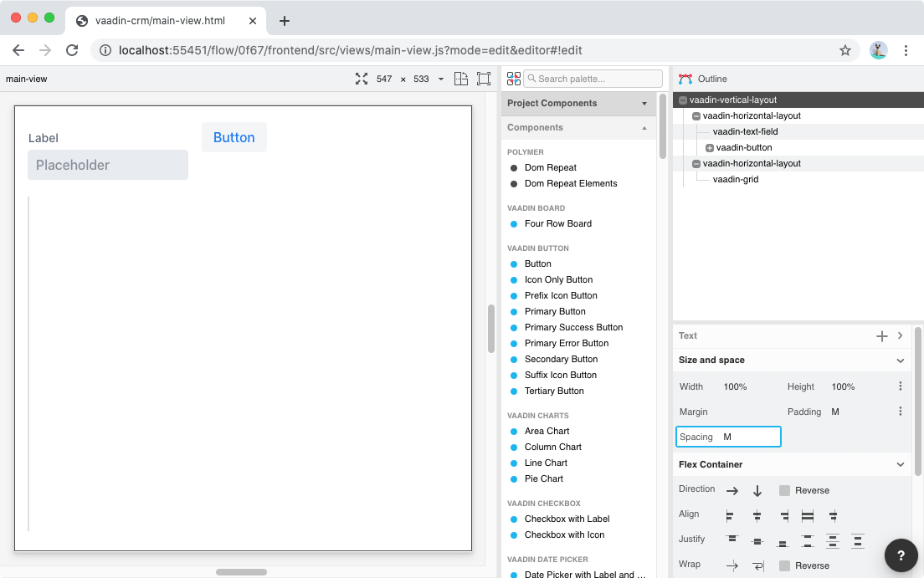924x578 pixels.
Task: Expand the vaadin-button node in Outline
Action: [x=710, y=148]
